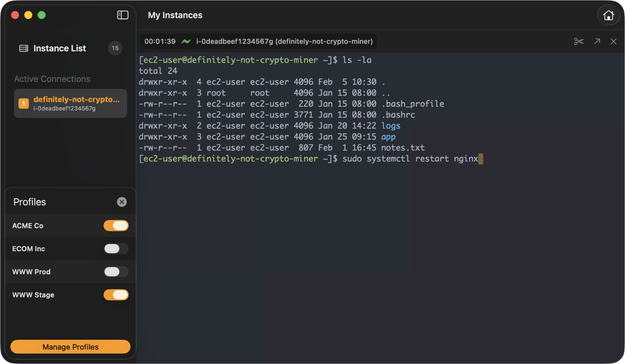Click the 'total 24' line

click(158, 71)
